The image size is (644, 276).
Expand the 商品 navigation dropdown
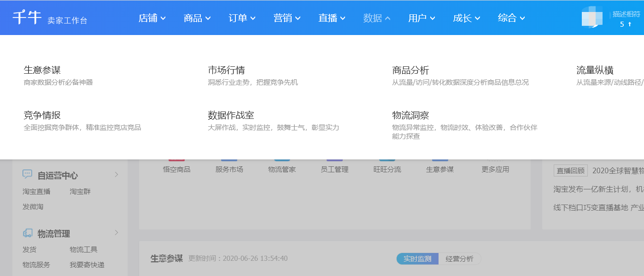tap(197, 18)
